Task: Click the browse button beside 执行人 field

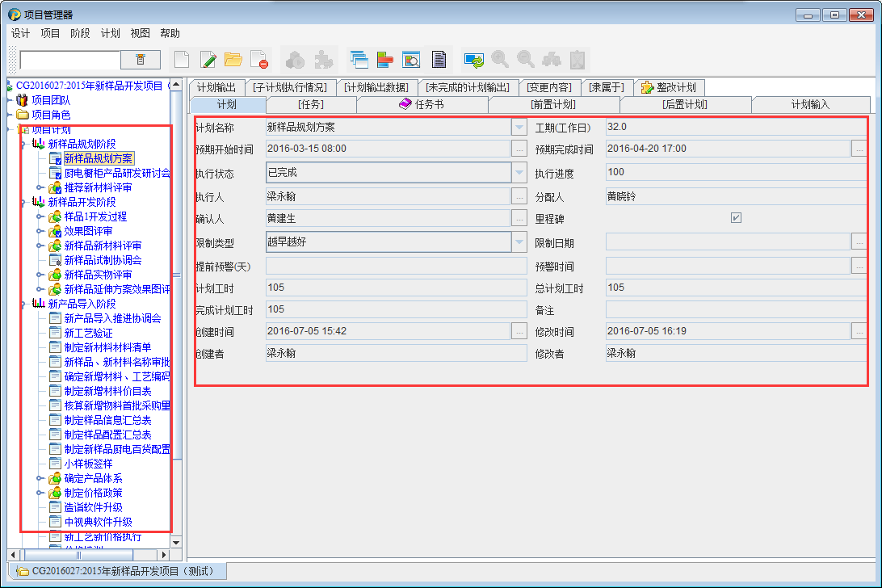Action: (x=519, y=196)
